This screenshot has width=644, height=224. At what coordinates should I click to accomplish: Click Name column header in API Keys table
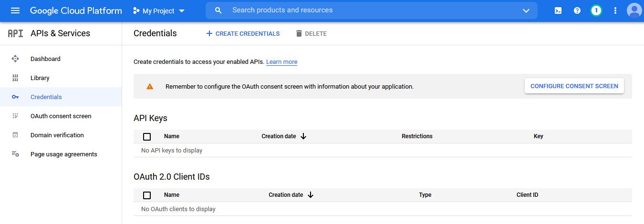click(172, 136)
